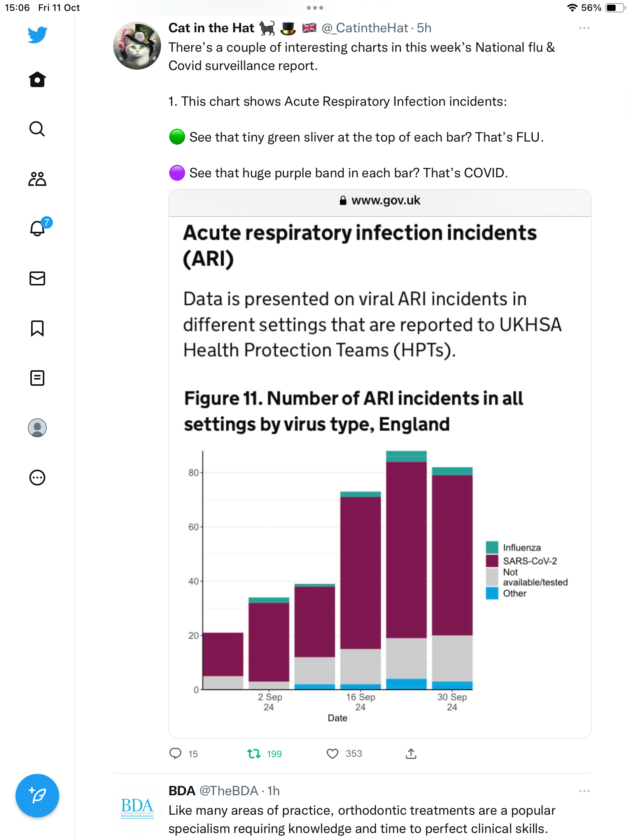The image size is (630, 840).
Task: Tap the Wi-Fi status icon
Action: [x=572, y=8]
